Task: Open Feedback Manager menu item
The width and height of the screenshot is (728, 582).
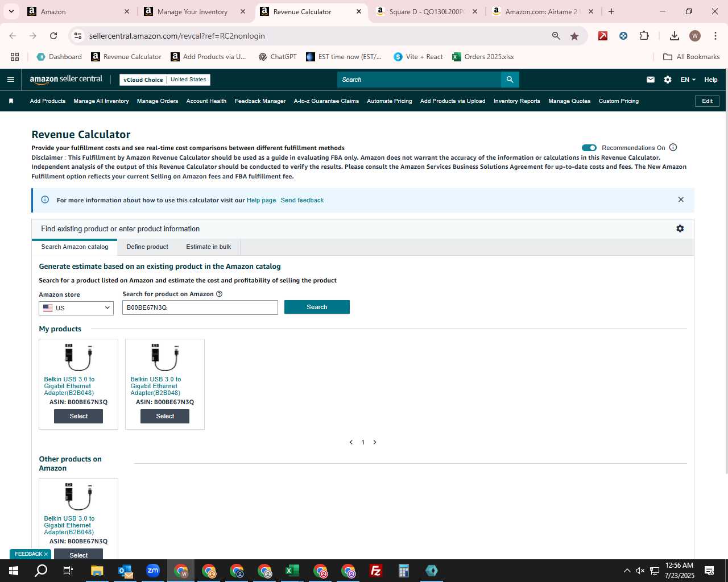Action: click(x=260, y=101)
